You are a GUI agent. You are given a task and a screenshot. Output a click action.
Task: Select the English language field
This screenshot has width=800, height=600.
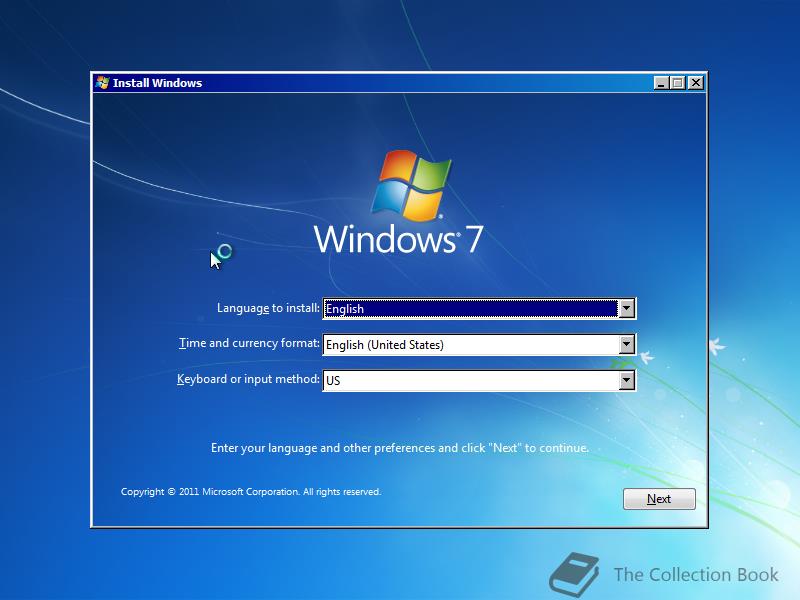click(479, 309)
